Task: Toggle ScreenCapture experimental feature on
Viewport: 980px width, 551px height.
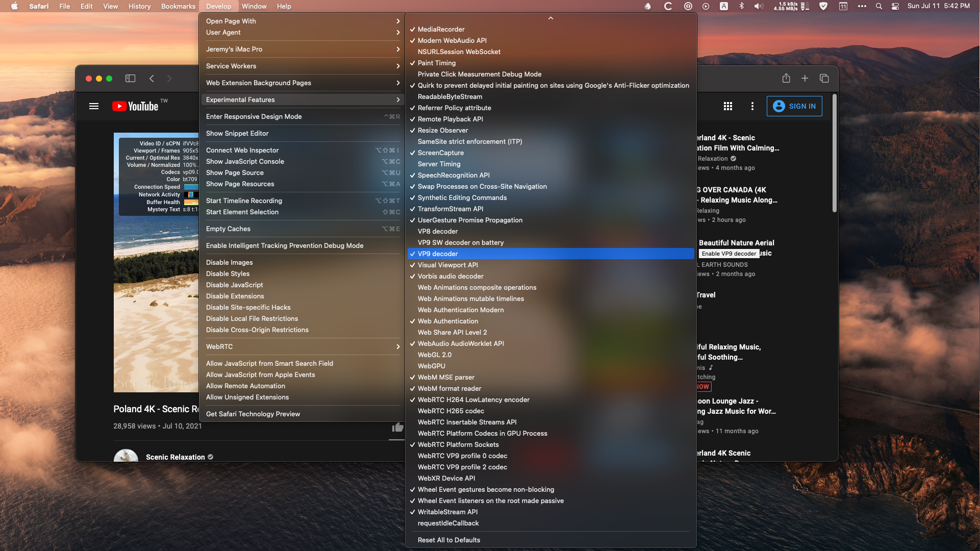Action: click(440, 153)
